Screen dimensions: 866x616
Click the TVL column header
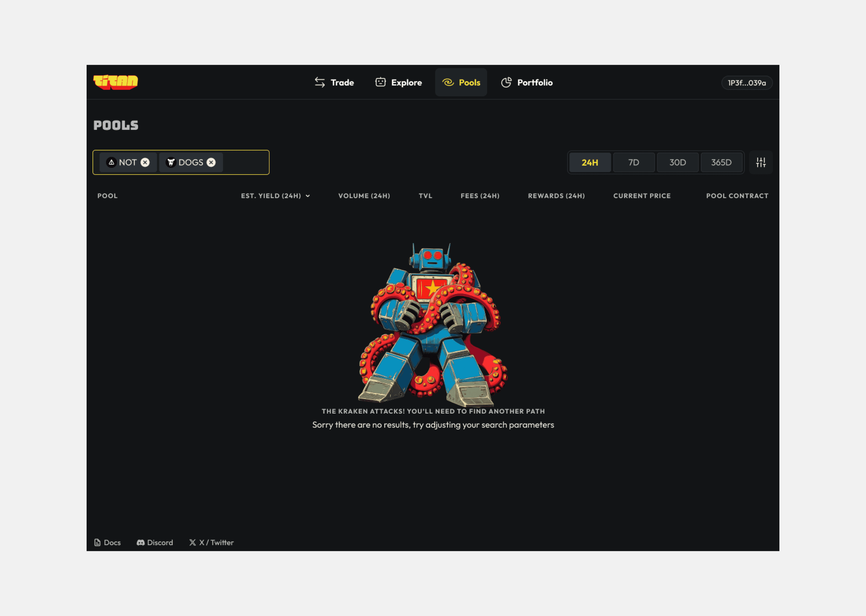[x=425, y=196]
